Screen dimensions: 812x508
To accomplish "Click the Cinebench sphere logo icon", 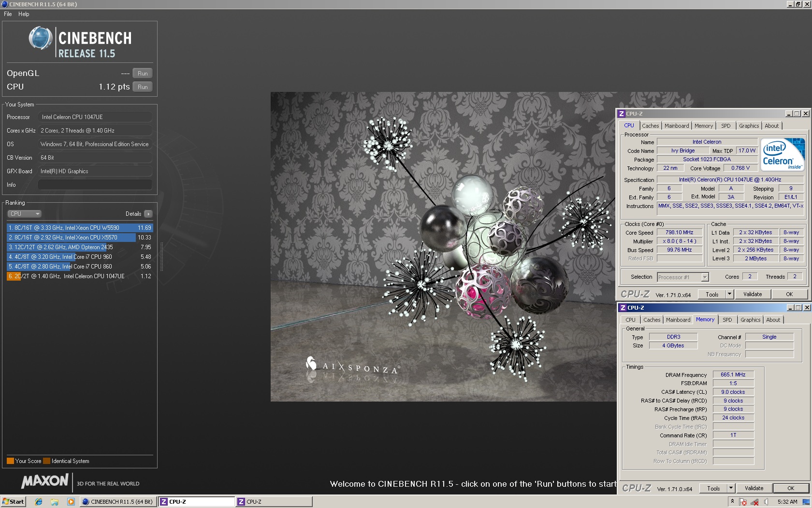I will click(x=40, y=38).
